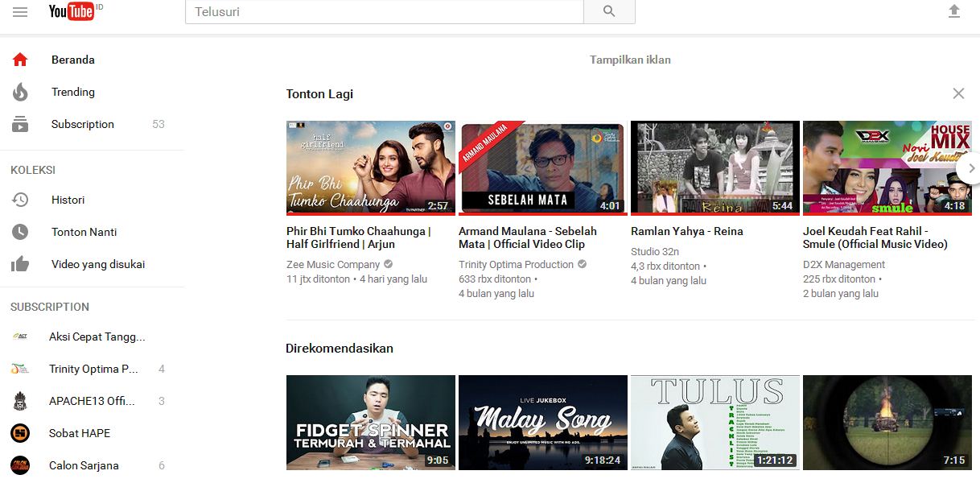Viewport: 980px width, 479px height.
Task: Open the Ramlan Yahya - Reina video thumbnail
Action: pos(714,167)
